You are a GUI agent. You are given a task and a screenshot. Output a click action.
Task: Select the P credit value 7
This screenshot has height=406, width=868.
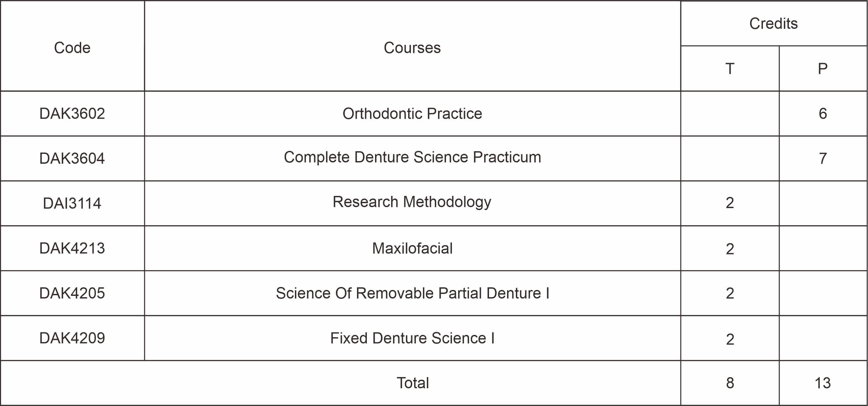822,158
